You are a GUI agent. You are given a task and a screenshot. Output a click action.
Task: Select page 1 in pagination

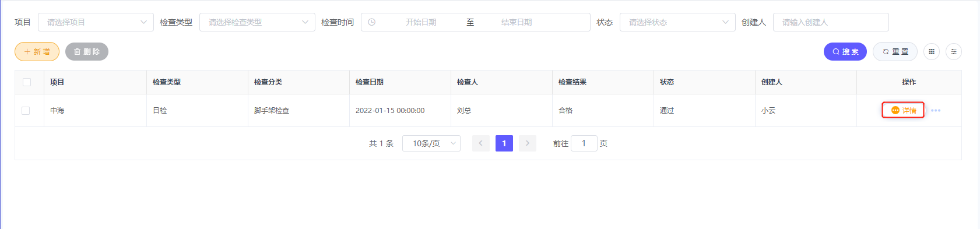click(504, 143)
